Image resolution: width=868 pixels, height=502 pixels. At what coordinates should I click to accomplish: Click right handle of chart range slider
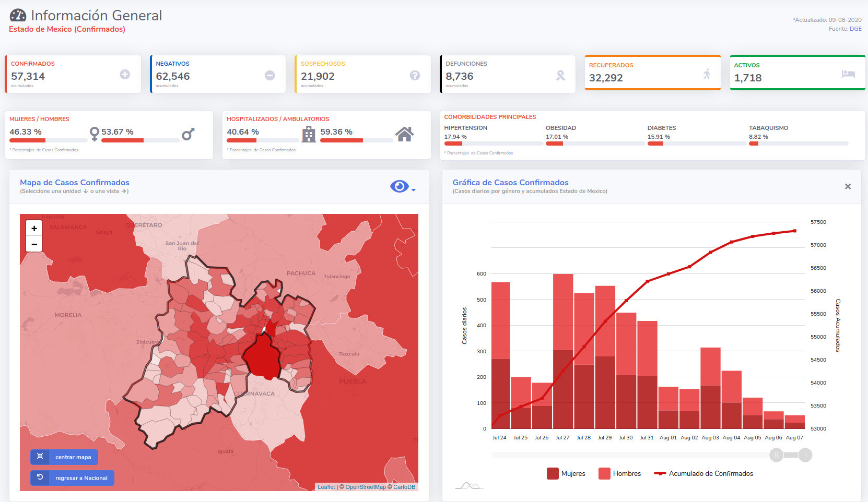click(805, 455)
